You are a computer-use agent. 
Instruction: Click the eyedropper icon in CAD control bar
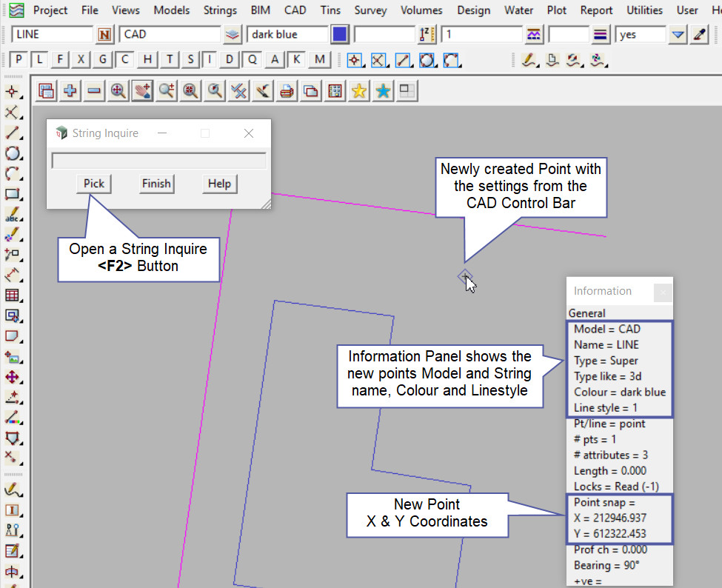[700, 35]
